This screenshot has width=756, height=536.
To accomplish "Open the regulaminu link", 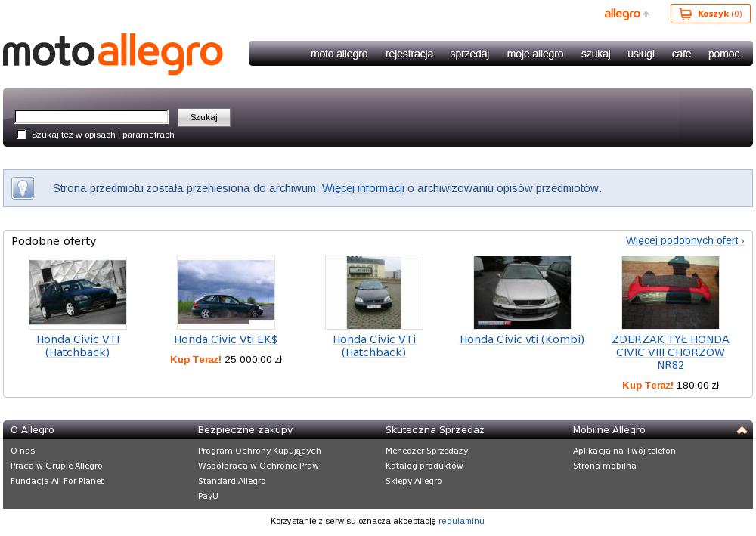I will tap(461, 521).
